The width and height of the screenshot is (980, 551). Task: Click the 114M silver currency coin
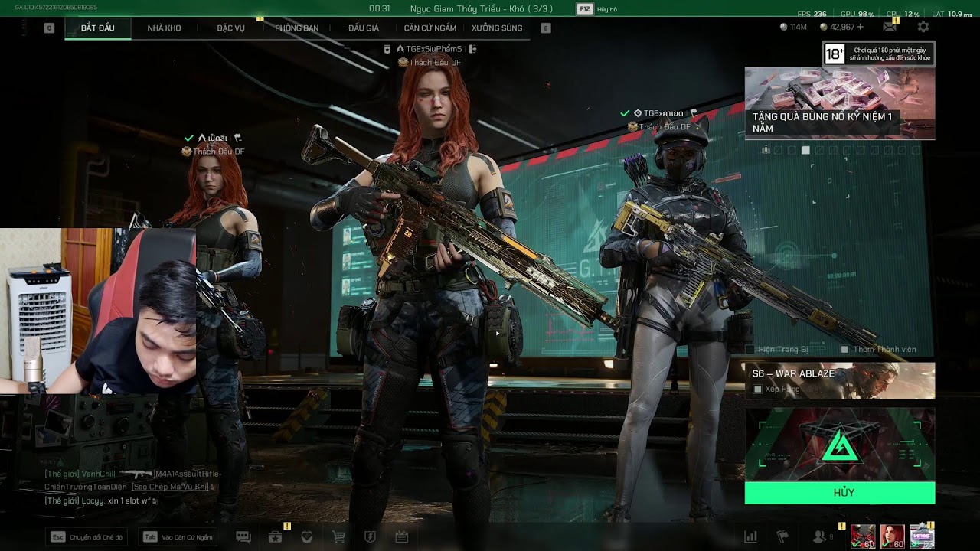[x=783, y=27]
